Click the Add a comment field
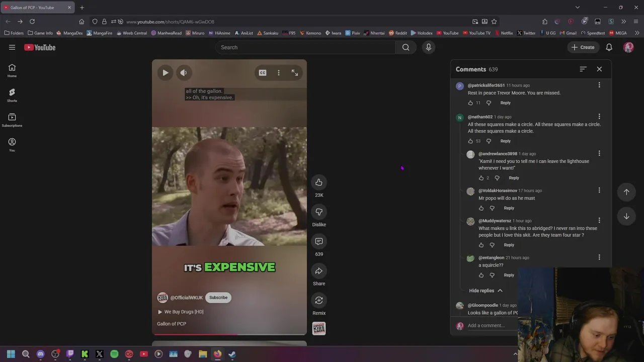This screenshot has width=644, height=362. pos(493,325)
